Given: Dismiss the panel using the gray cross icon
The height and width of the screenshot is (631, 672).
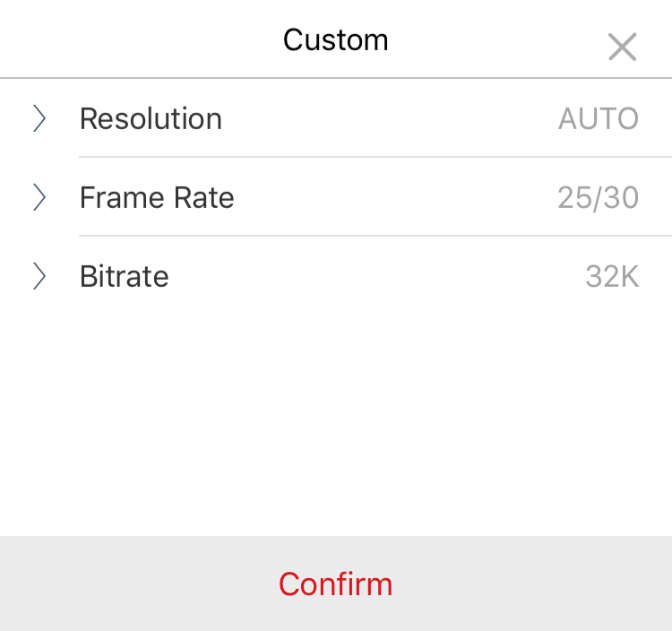Looking at the screenshot, I should pos(623,47).
